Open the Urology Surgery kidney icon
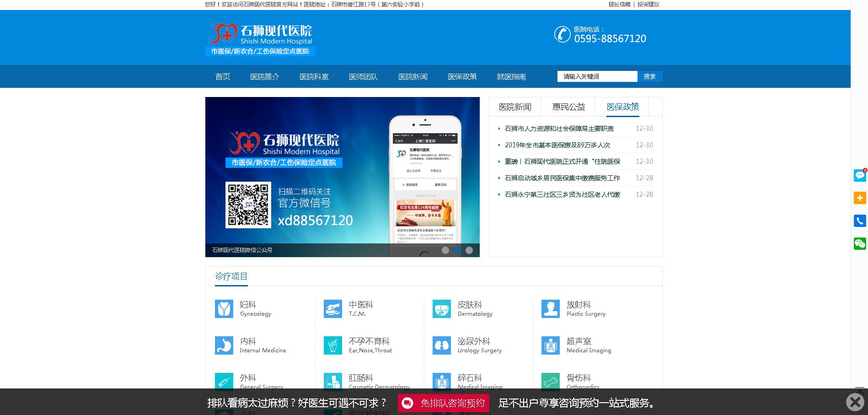The image size is (868, 415). pyautogui.click(x=441, y=345)
